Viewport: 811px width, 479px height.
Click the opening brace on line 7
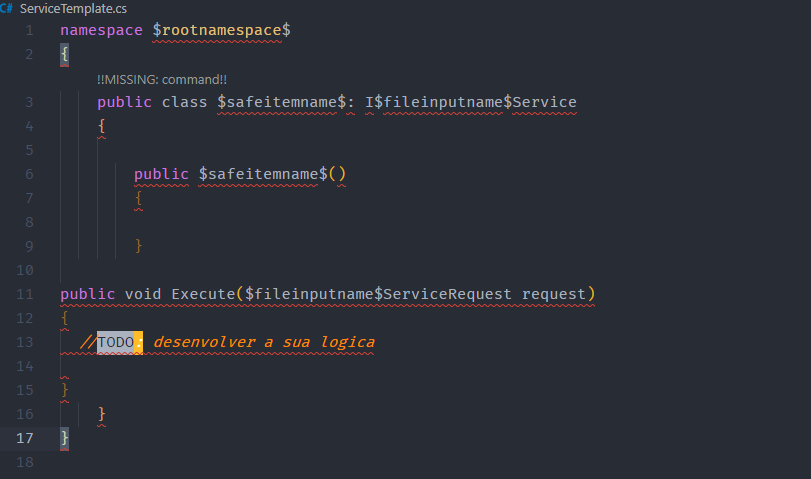[x=138, y=198]
